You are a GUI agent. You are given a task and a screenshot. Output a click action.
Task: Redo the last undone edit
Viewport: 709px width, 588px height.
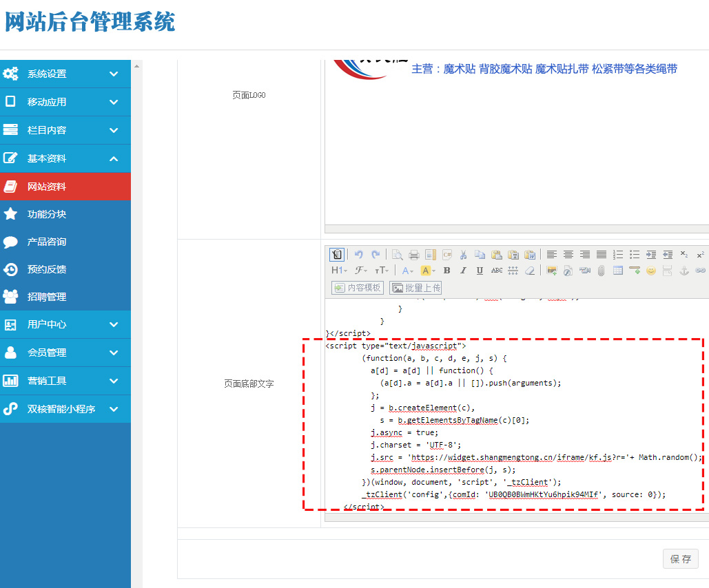click(x=376, y=255)
